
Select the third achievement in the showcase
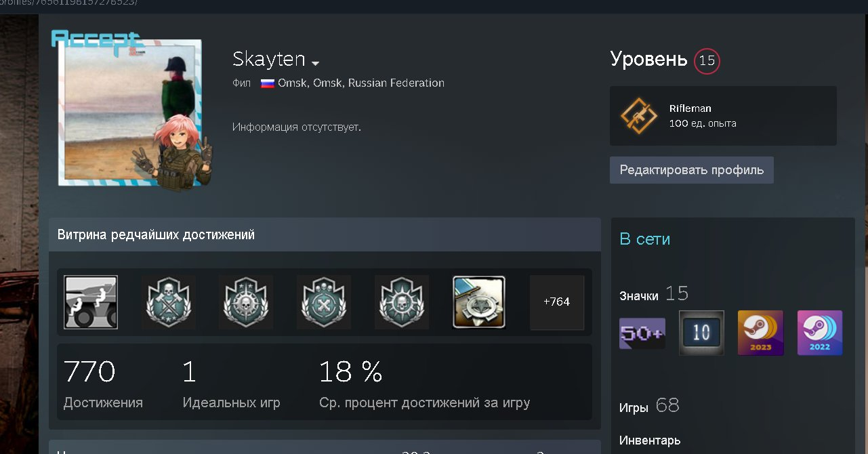tap(246, 302)
